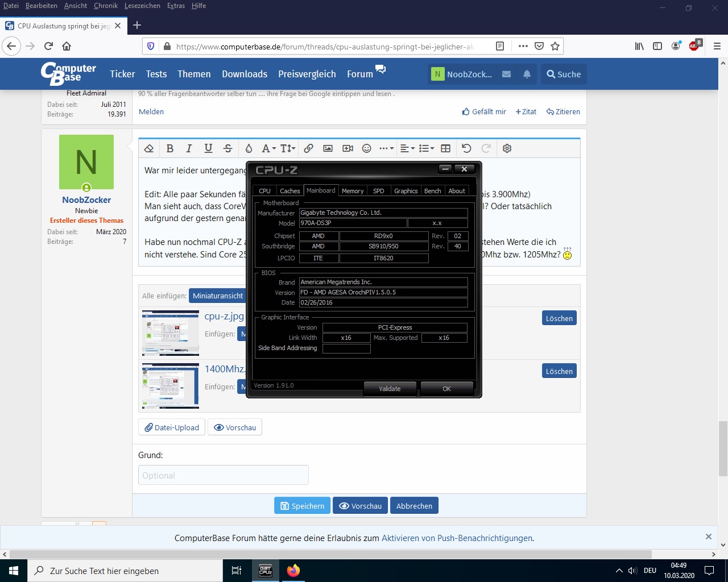Go to the browser home page

(67, 46)
